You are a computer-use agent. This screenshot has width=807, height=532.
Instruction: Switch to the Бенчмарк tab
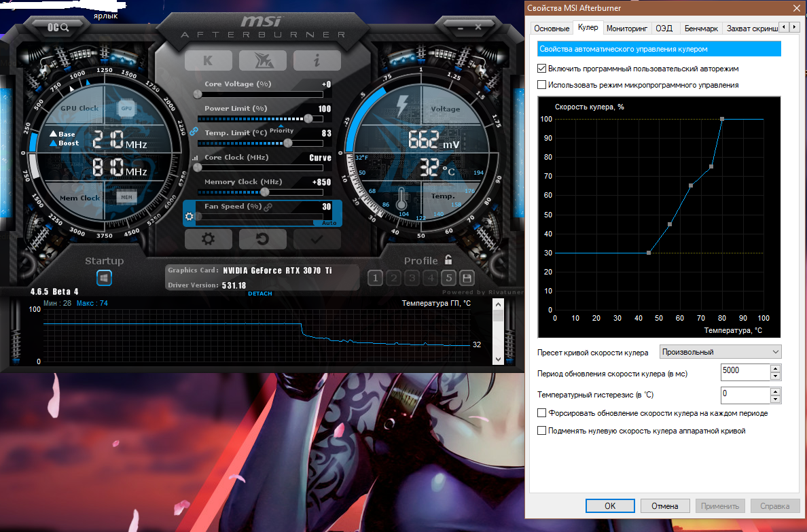[701, 29]
